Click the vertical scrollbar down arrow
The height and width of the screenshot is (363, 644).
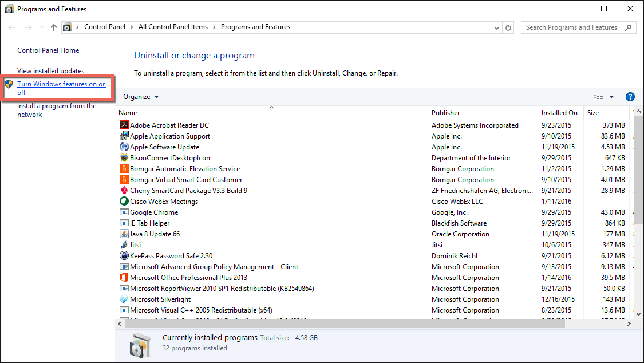(x=638, y=314)
